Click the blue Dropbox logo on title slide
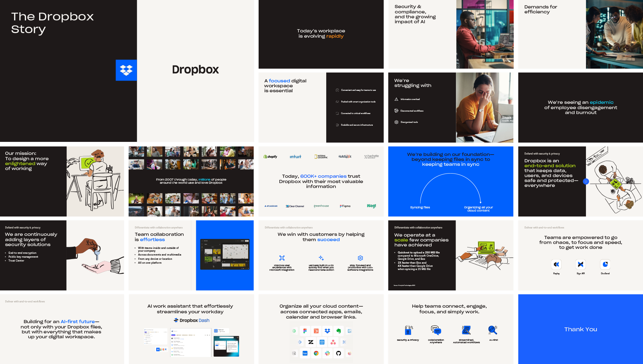The width and height of the screenshot is (643, 364). tap(126, 70)
